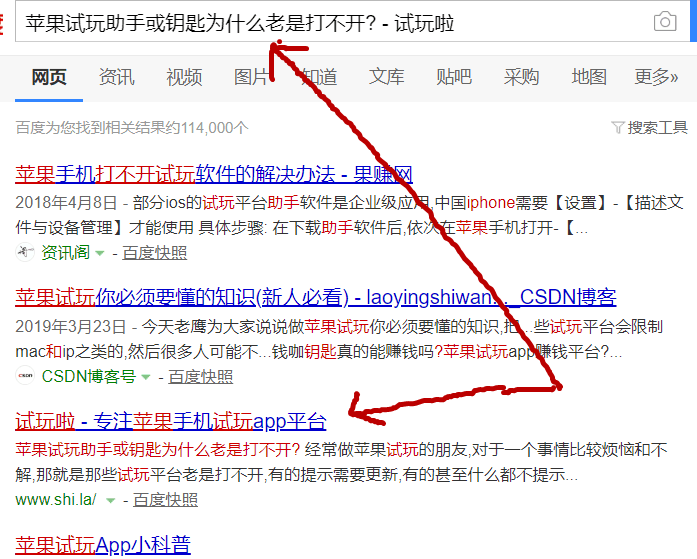The height and width of the screenshot is (559, 697).
Task: Switch to the 地图 tab
Action: click(x=589, y=77)
